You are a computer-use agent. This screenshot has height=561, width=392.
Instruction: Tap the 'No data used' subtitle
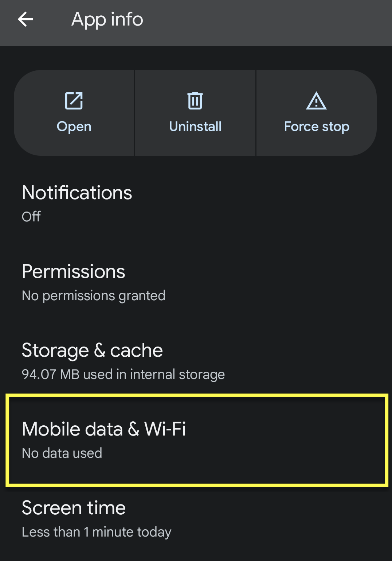[x=62, y=453]
